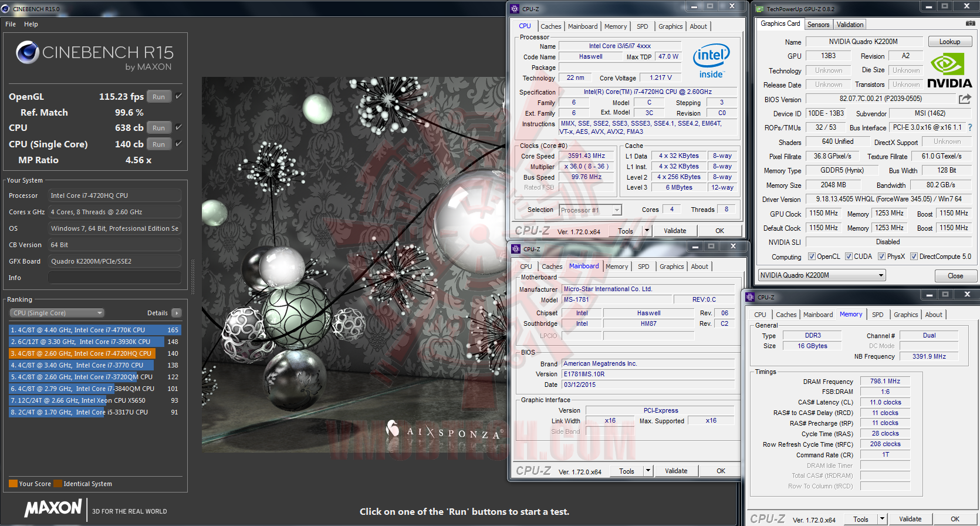Toggle the PhysX checkbox in GPU-Z
The width and height of the screenshot is (980, 526).
click(x=881, y=257)
